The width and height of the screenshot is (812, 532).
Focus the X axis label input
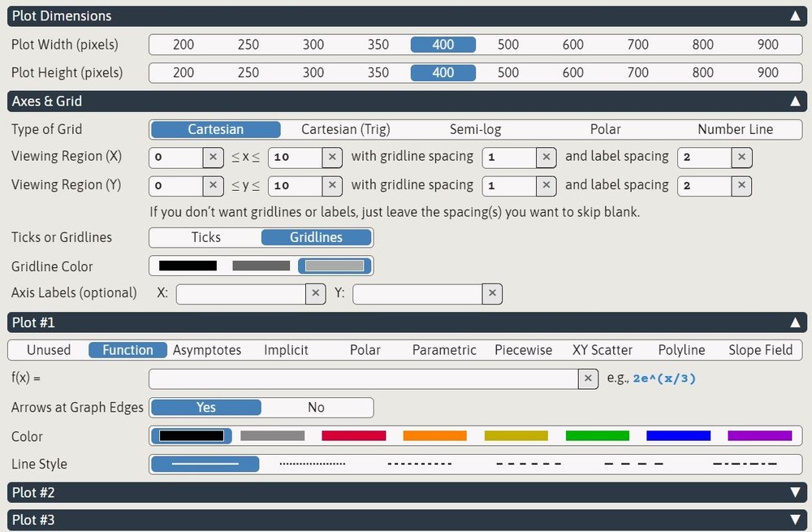[x=241, y=294]
